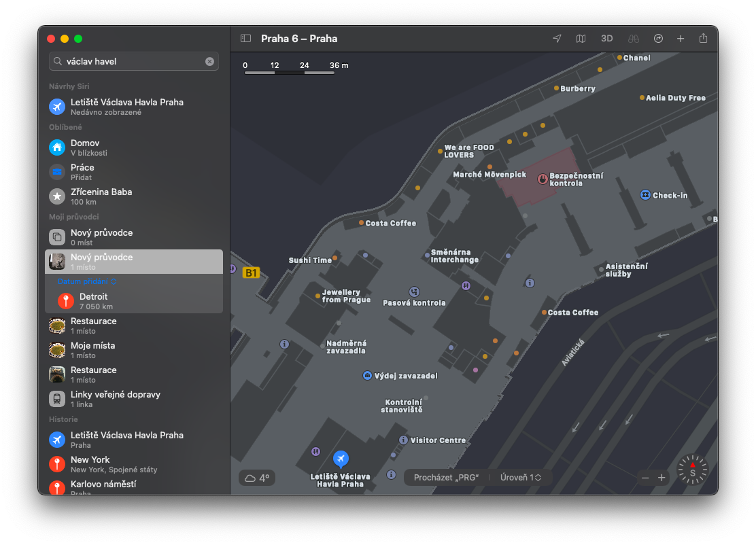Toggle the sidebar panel icon
Image resolution: width=756 pixels, height=545 pixels.
tap(246, 39)
